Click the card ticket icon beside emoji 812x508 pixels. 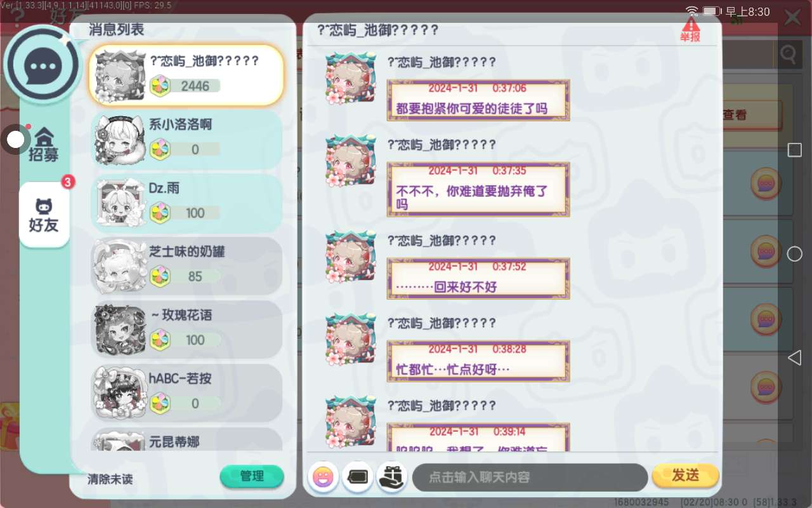pos(358,477)
